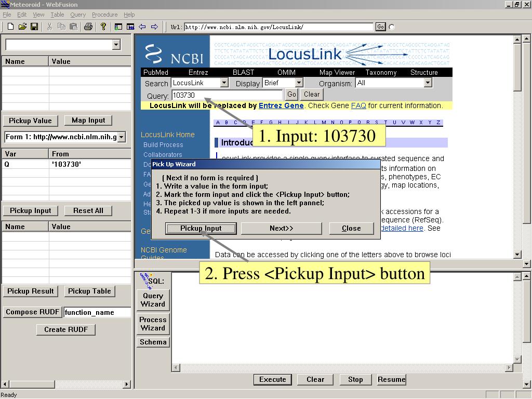Image resolution: width=532 pixels, height=399 pixels.
Task: Click the Go button beside the Query field
Action: pyautogui.click(x=291, y=95)
